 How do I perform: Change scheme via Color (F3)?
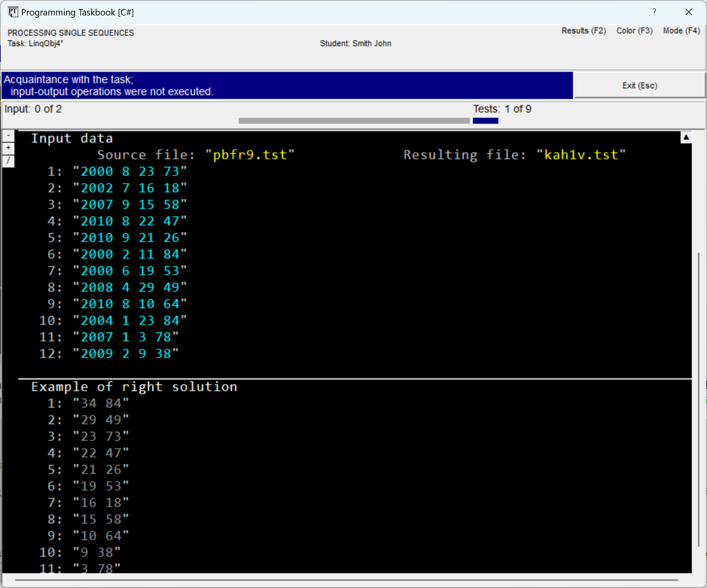point(634,31)
